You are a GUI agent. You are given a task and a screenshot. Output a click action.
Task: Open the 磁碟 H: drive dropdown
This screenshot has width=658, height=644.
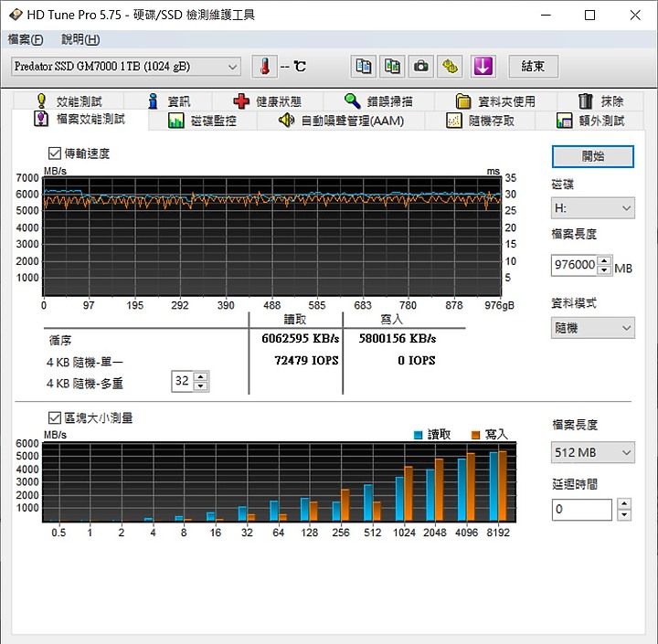[592, 208]
